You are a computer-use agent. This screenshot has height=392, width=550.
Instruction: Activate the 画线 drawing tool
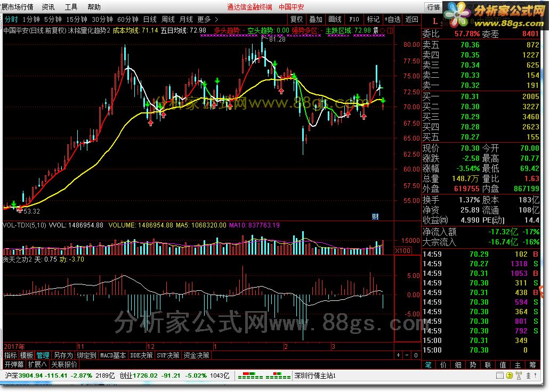tap(335, 19)
